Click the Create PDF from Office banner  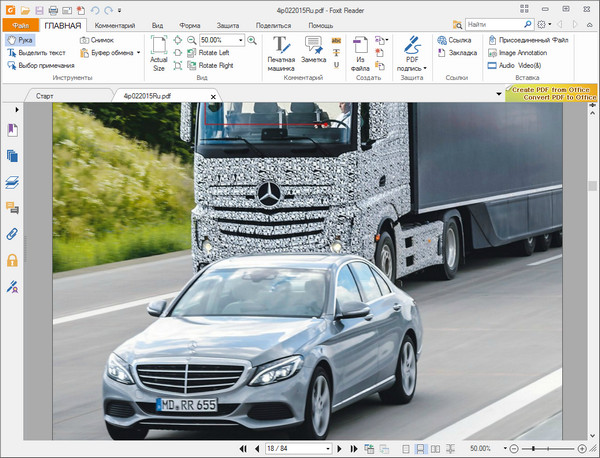(x=551, y=93)
